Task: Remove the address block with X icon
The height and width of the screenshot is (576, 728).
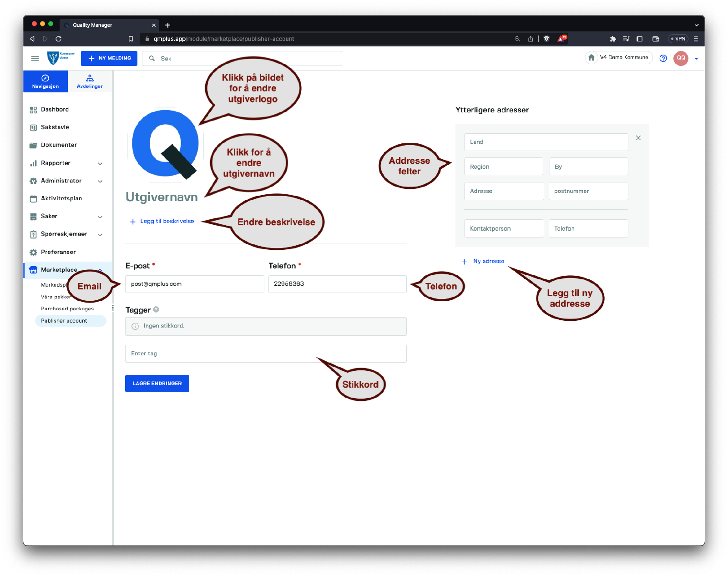Action: click(638, 138)
